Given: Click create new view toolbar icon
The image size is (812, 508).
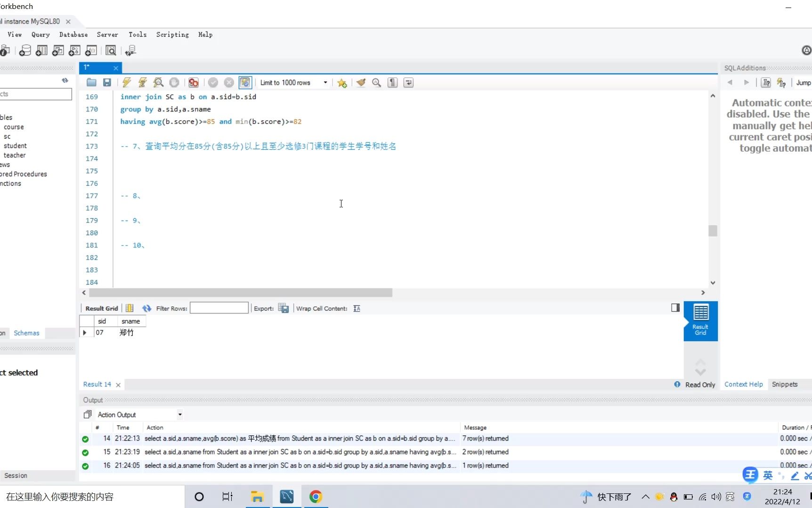Looking at the screenshot, I should (x=58, y=50).
